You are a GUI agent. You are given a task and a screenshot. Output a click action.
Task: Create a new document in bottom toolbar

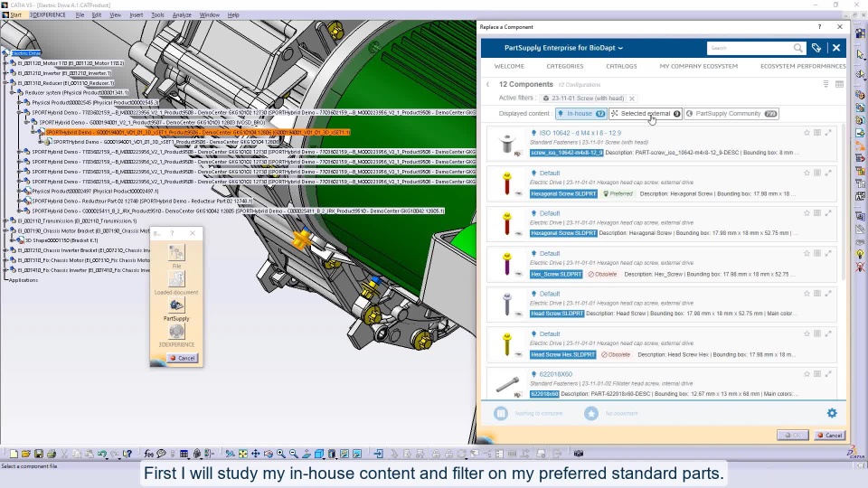pyautogui.click(x=14, y=454)
